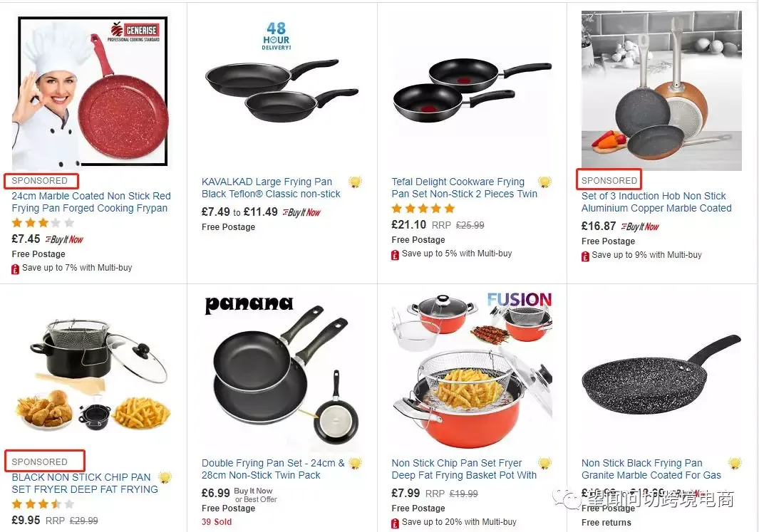Click the gold seller badge beside KAVALKAD frying pan

pyautogui.click(x=356, y=182)
